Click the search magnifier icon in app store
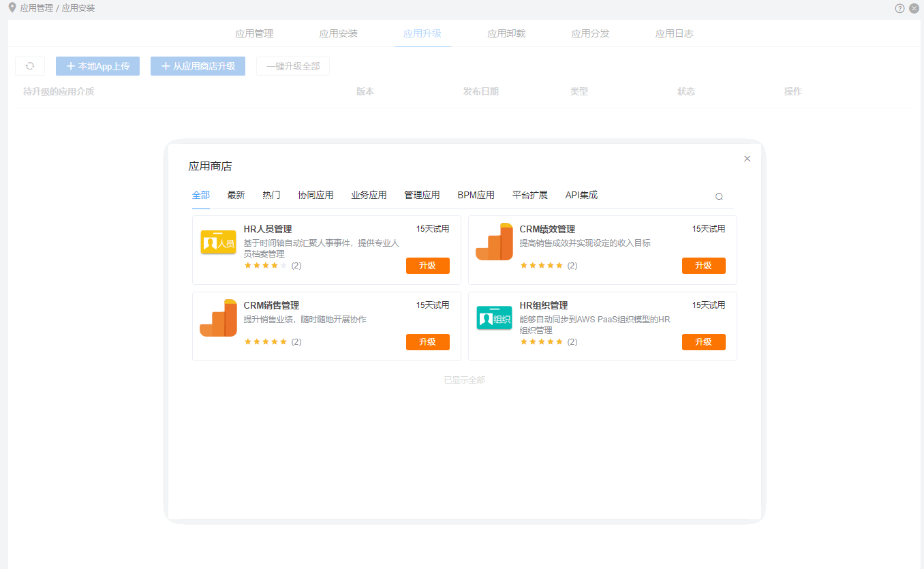The width and height of the screenshot is (924, 569). click(x=719, y=196)
